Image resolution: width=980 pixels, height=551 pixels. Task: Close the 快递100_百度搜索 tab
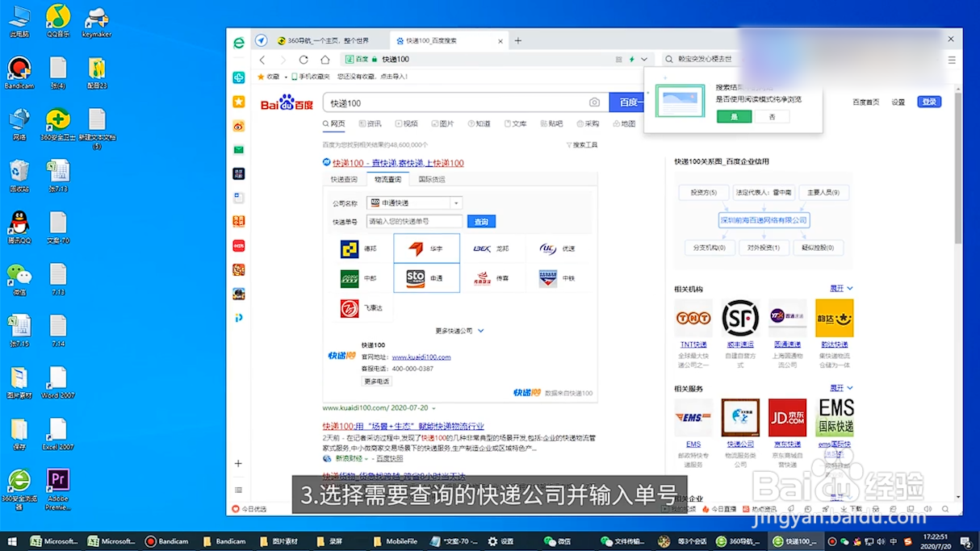pyautogui.click(x=501, y=40)
